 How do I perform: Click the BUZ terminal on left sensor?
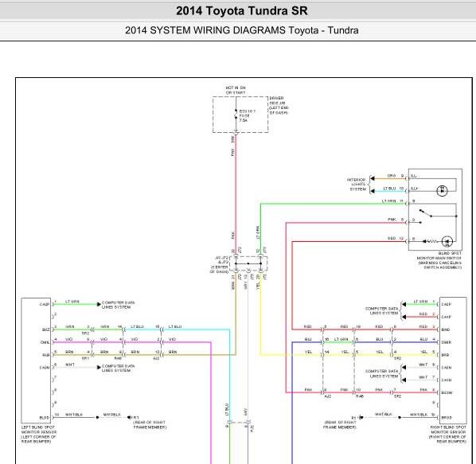46,329
